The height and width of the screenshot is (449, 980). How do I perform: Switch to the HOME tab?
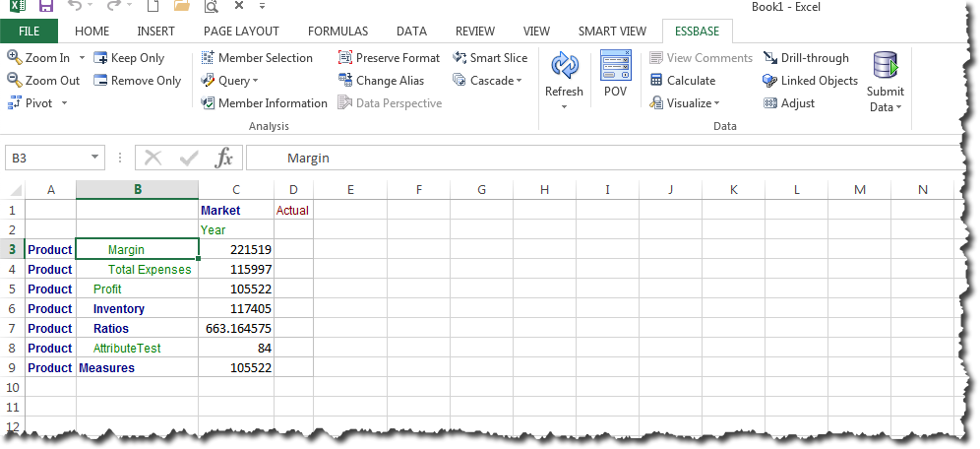(x=92, y=31)
